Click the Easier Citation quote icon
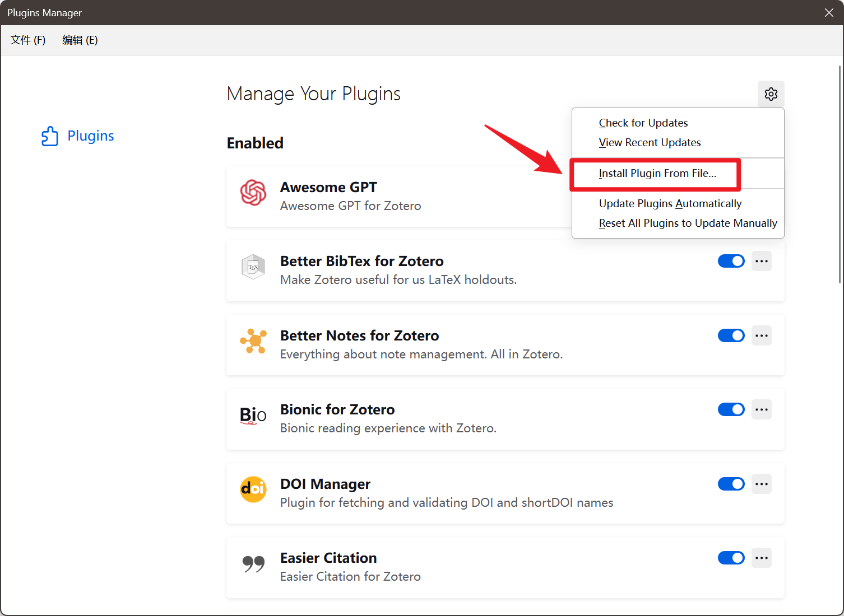 tap(253, 563)
